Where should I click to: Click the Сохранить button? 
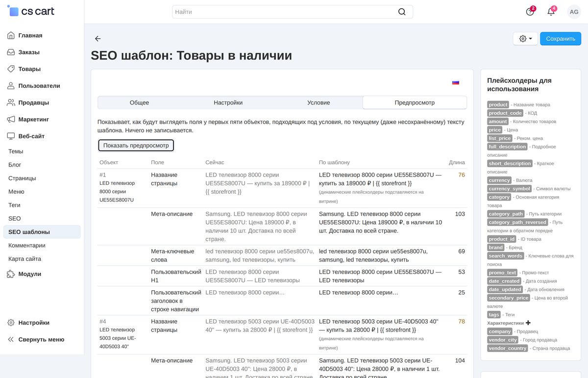(x=561, y=39)
